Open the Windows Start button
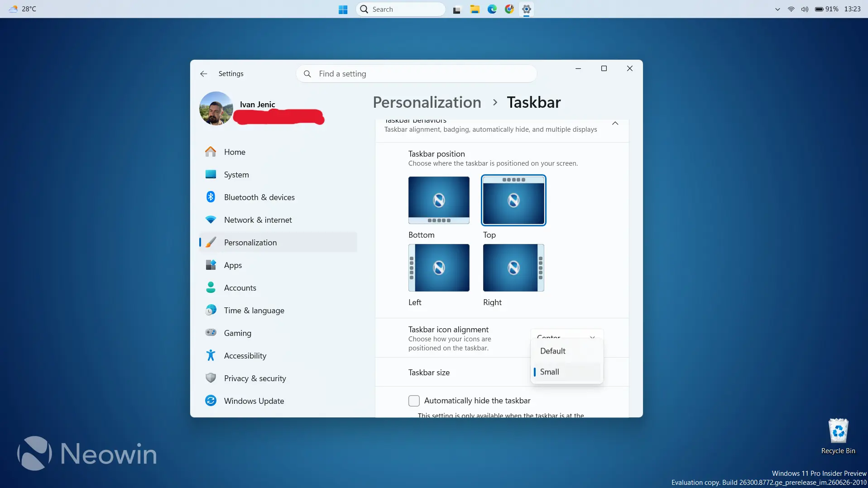 coord(343,9)
